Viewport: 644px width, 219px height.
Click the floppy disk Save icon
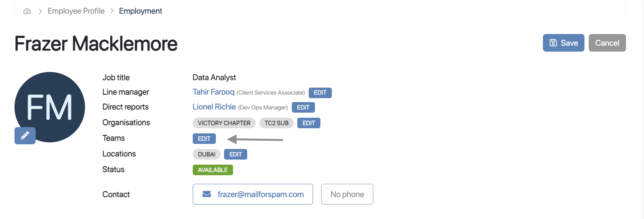[x=553, y=43]
